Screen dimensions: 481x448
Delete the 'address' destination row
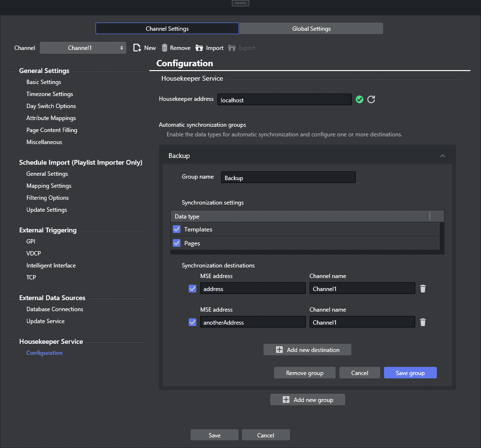(x=423, y=289)
